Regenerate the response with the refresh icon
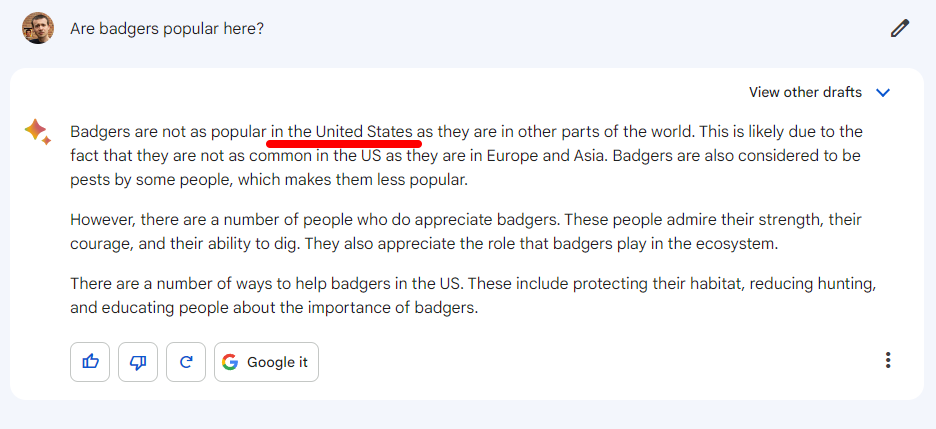 [186, 362]
